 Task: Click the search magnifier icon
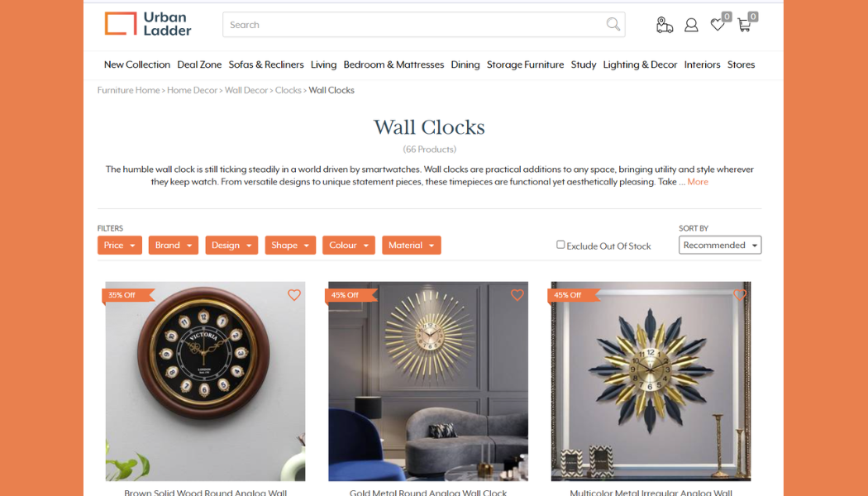(x=613, y=24)
